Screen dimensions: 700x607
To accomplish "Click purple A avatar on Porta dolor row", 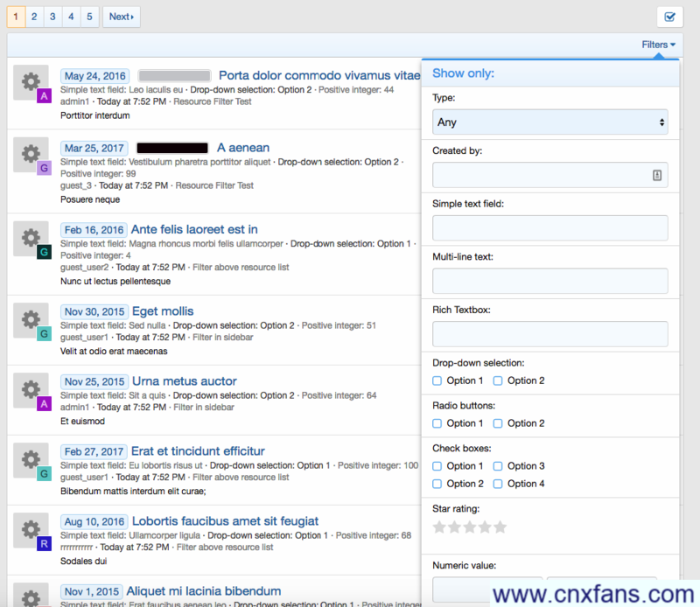I will [x=44, y=95].
